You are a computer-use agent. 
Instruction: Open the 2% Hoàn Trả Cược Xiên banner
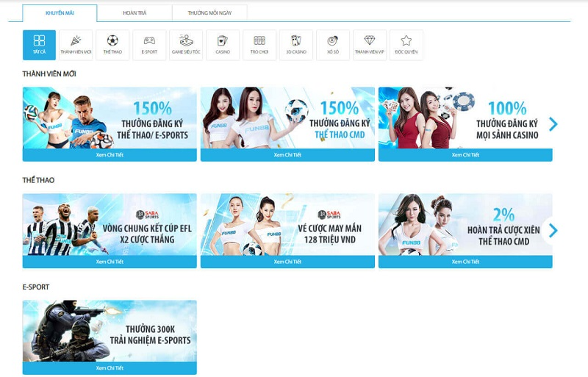tap(465, 225)
